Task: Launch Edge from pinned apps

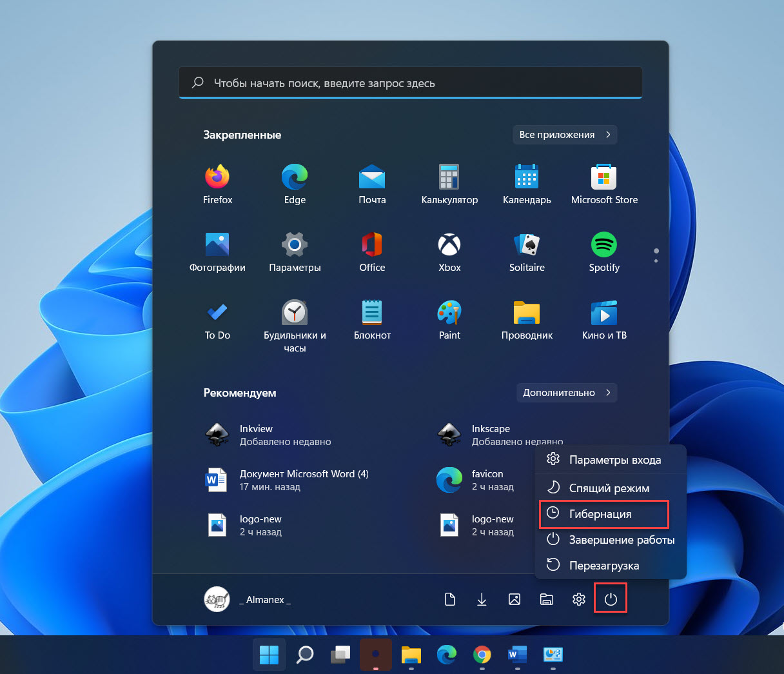Action: [295, 185]
